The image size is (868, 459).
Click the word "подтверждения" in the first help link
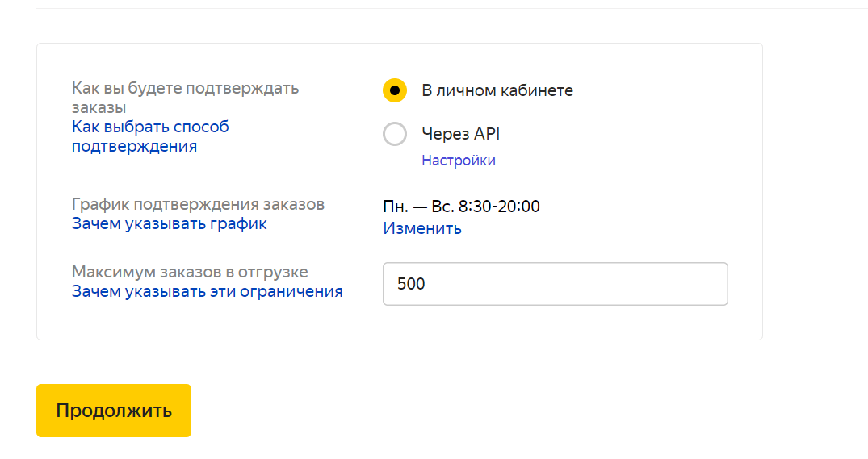135,146
